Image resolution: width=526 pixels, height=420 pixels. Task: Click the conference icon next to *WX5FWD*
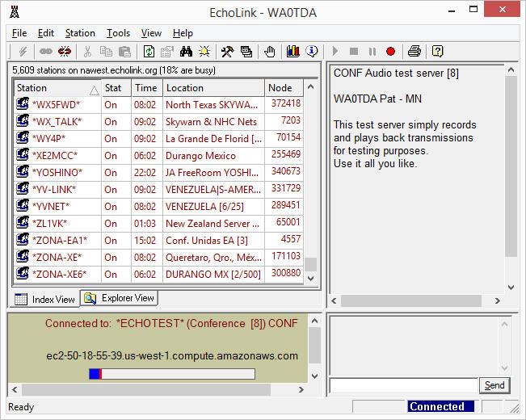coord(23,103)
